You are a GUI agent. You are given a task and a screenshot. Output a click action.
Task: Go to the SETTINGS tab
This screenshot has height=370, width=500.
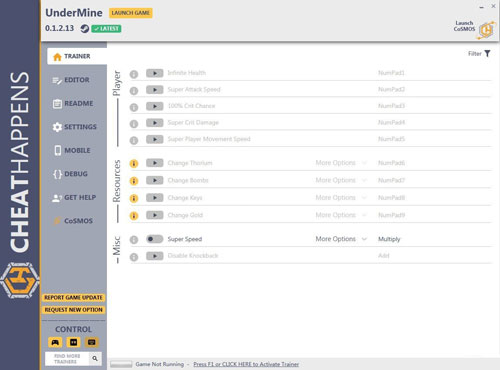click(x=74, y=127)
